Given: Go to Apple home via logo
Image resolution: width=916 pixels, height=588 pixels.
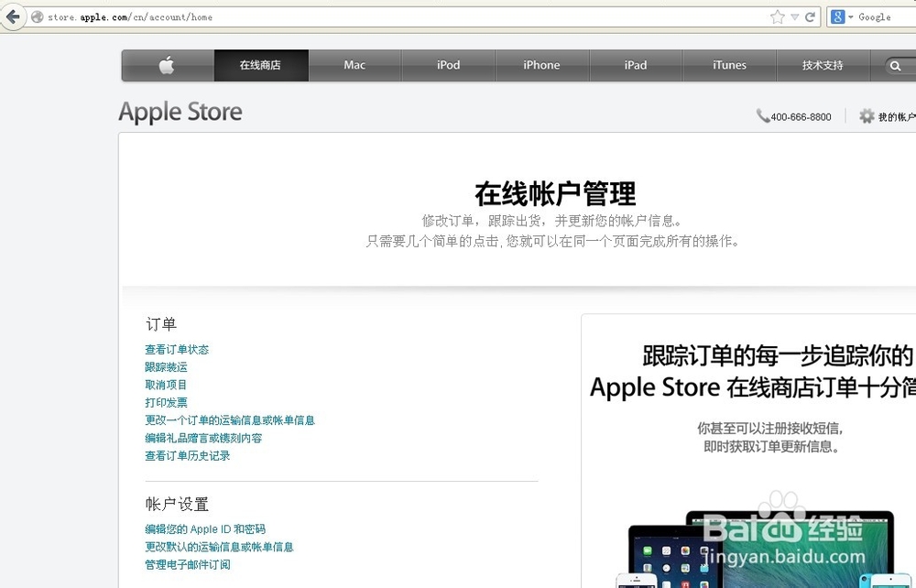Looking at the screenshot, I should (x=167, y=65).
